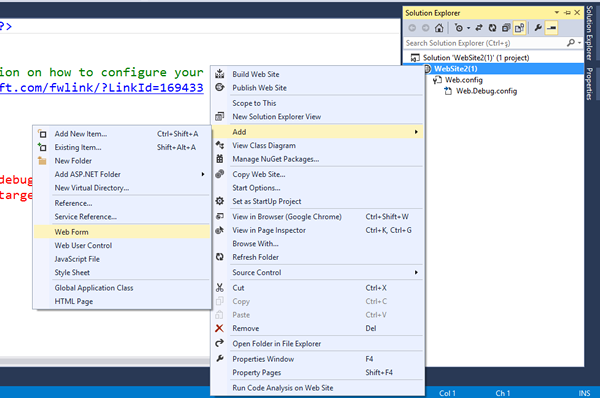Toggle the Nest Related Files button
600x398 pixels.
coord(519,28)
